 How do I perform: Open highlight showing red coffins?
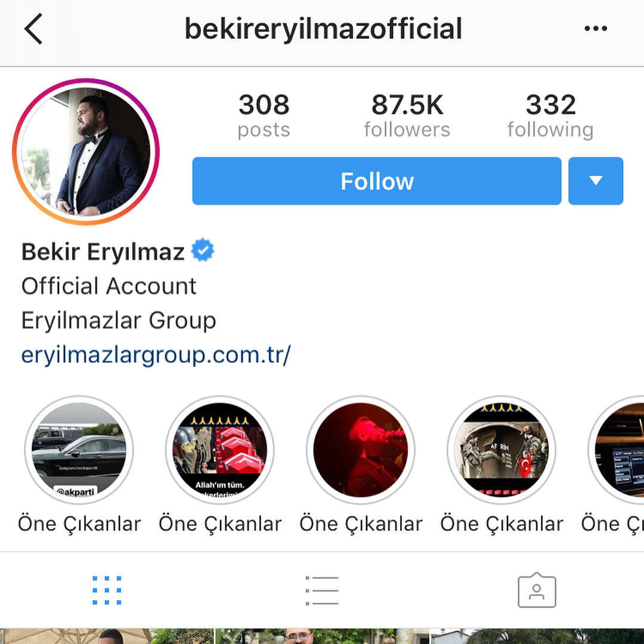point(219,450)
